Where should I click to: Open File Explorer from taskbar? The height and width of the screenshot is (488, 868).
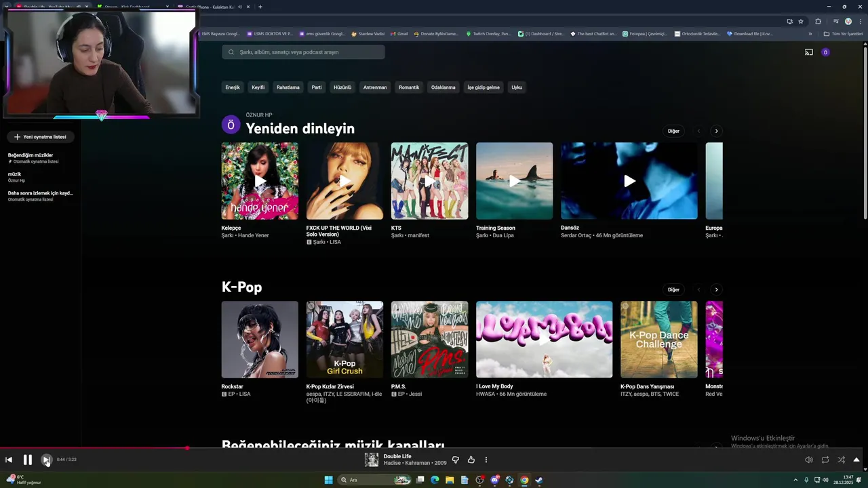[x=450, y=480]
